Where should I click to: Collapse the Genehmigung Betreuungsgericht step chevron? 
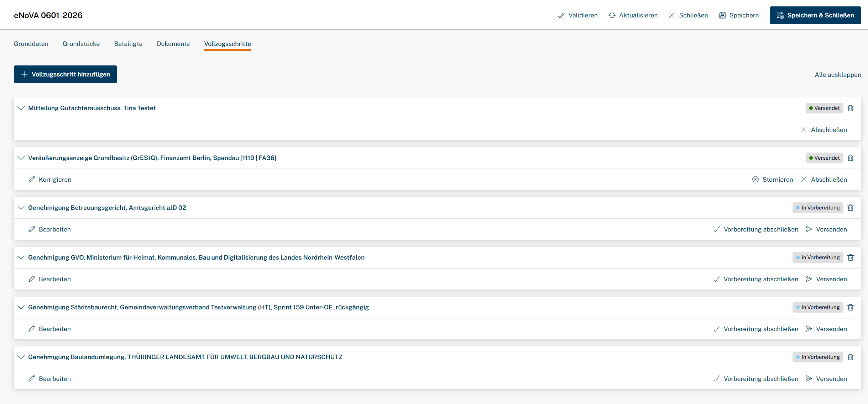pyautogui.click(x=21, y=208)
